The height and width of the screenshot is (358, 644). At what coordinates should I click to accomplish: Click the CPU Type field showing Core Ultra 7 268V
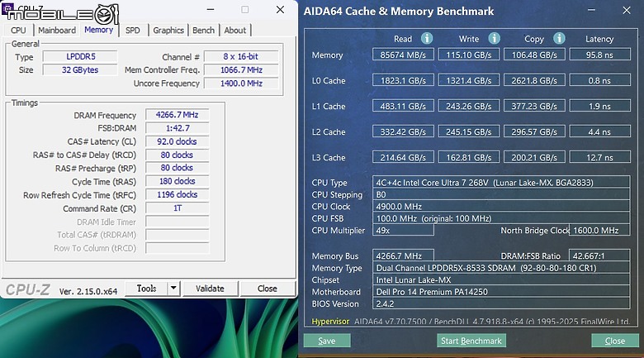point(501,182)
